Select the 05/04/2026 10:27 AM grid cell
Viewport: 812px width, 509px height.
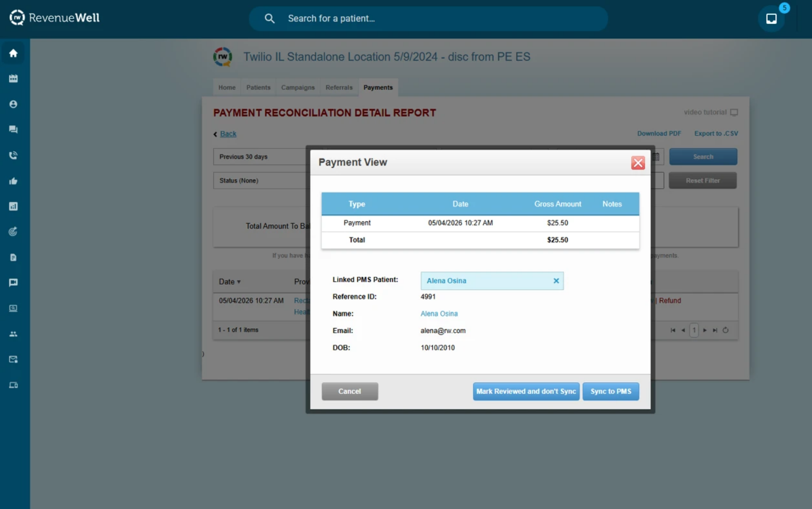[251, 301]
